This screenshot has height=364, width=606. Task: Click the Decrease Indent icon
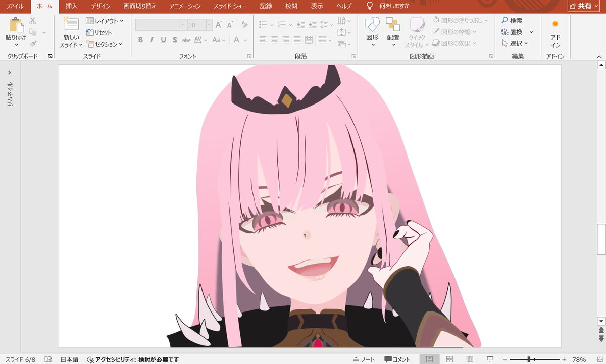300,24
